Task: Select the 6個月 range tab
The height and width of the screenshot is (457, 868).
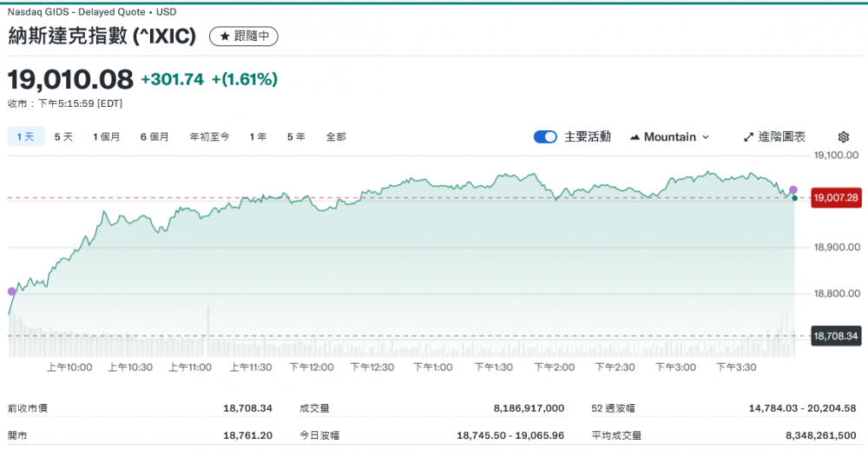Action: pos(155,137)
